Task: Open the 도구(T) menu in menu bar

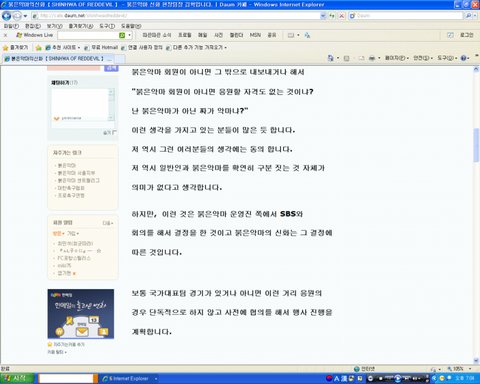Action: [107, 26]
